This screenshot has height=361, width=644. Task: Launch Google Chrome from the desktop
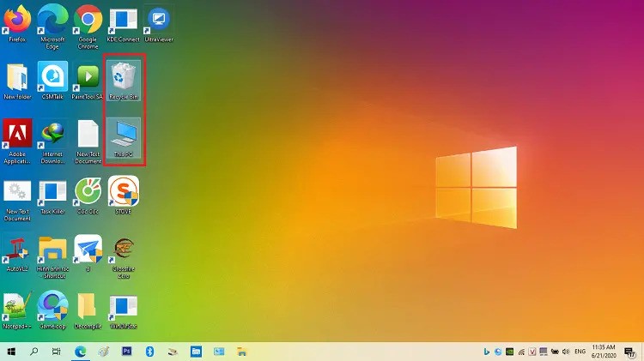pyautogui.click(x=88, y=21)
